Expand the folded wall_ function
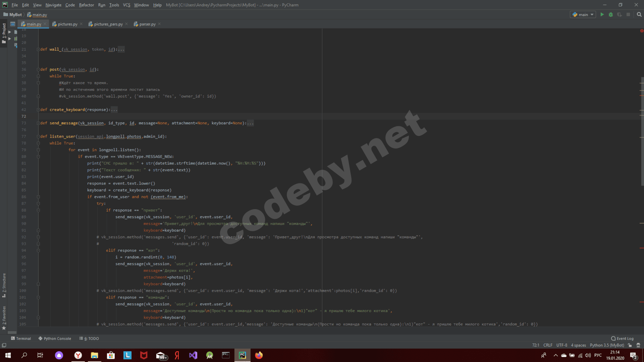The image size is (644, 362). click(121, 49)
